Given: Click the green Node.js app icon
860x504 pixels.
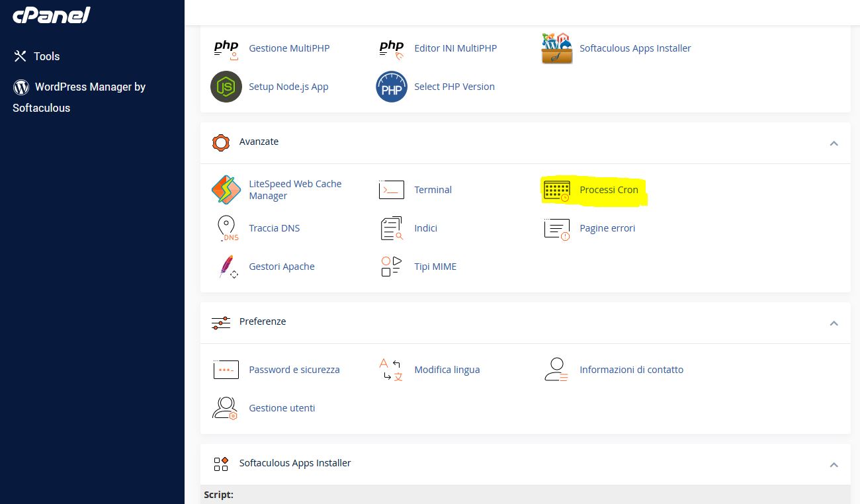Looking at the screenshot, I should 226,87.
